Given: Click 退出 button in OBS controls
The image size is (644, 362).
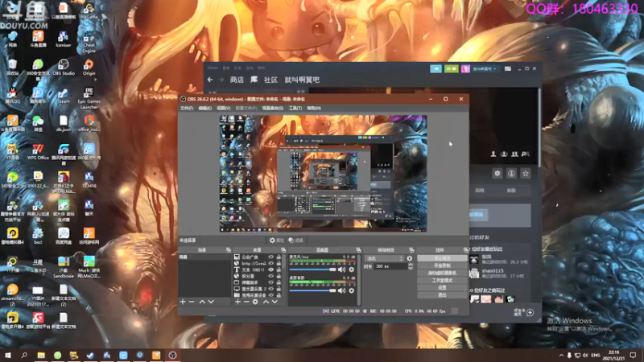Looking at the screenshot, I should pyautogui.click(x=442, y=295).
